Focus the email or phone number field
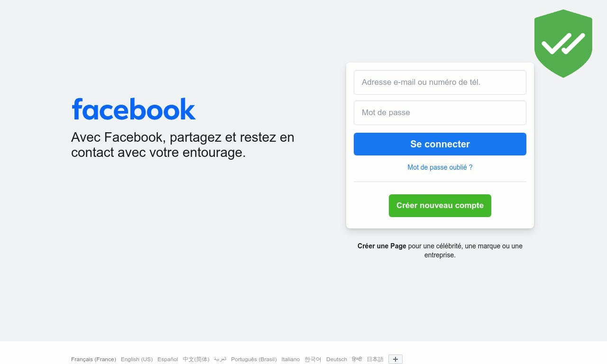Screen dimensions: 607x364 440,82
